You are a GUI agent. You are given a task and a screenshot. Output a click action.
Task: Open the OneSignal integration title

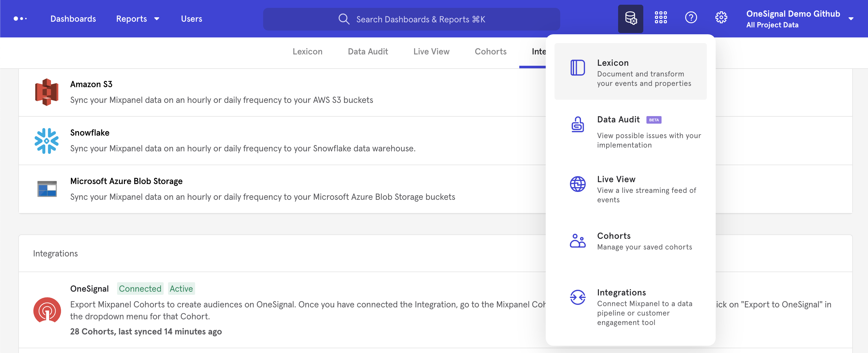pos(89,289)
